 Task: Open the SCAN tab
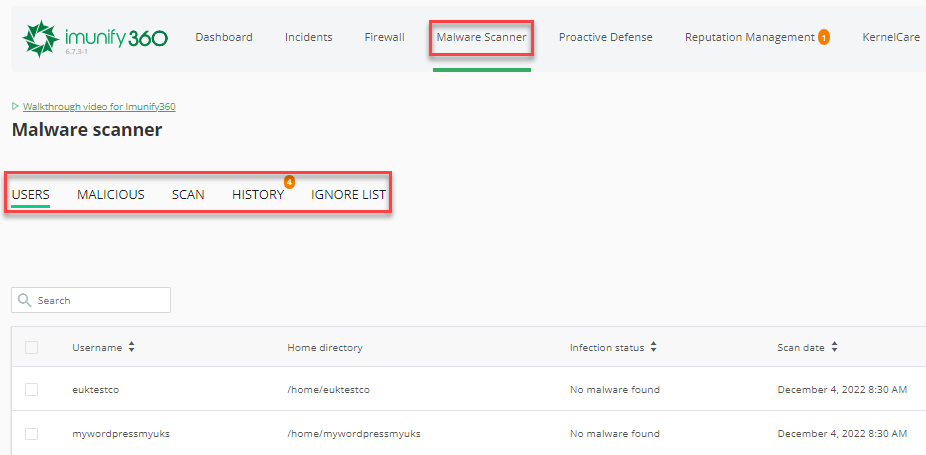point(188,194)
